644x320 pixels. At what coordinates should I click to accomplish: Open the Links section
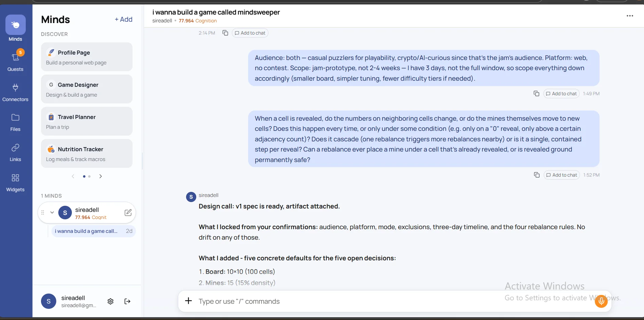tap(15, 153)
